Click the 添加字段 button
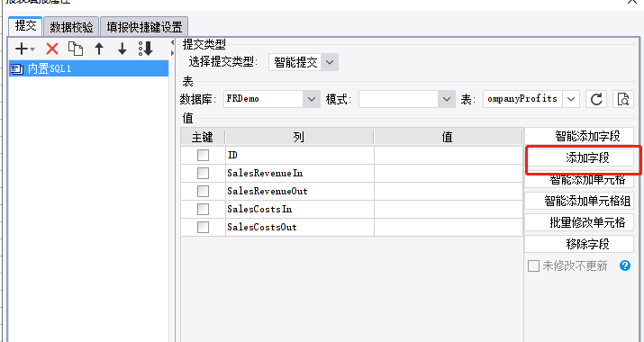 (579, 157)
